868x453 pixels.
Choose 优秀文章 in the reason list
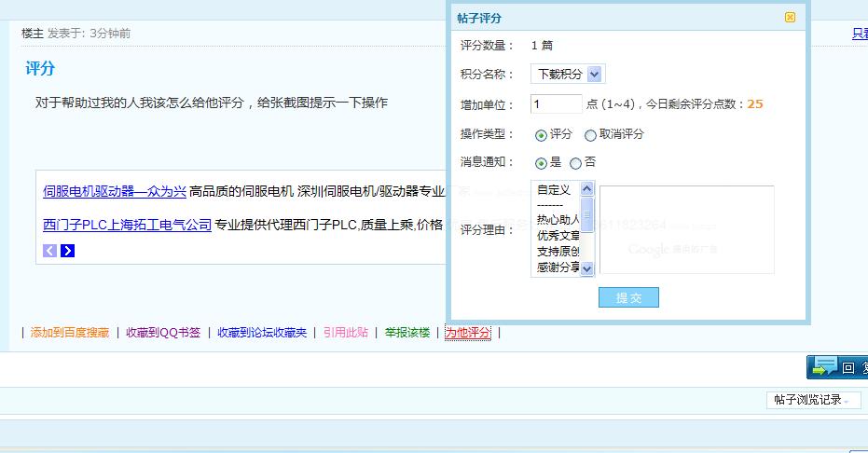[x=558, y=236]
